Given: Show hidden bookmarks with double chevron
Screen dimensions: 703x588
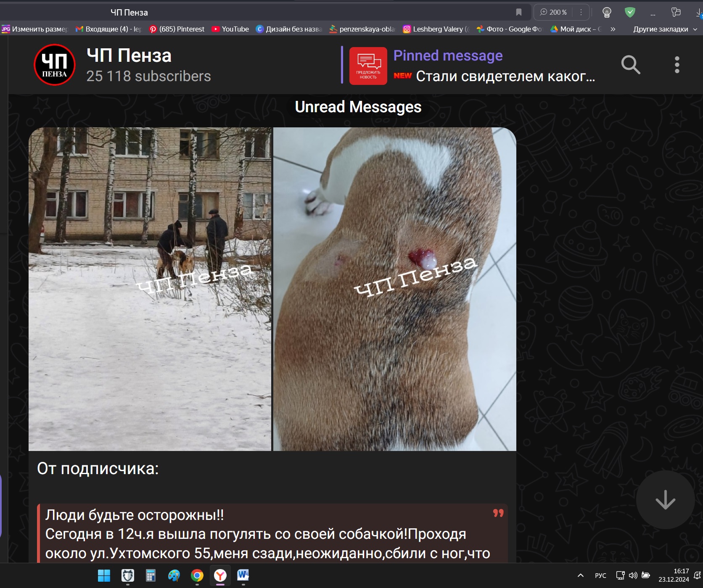Looking at the screenshot, I should click(613, 29).
